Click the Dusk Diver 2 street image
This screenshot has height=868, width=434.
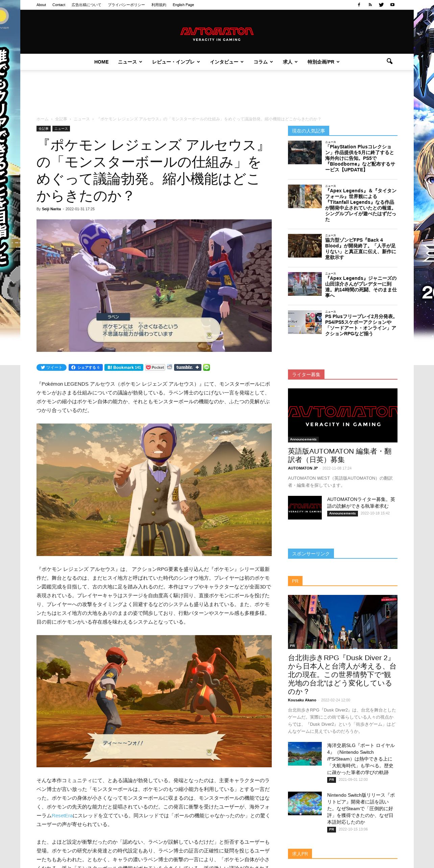point(343,622)
